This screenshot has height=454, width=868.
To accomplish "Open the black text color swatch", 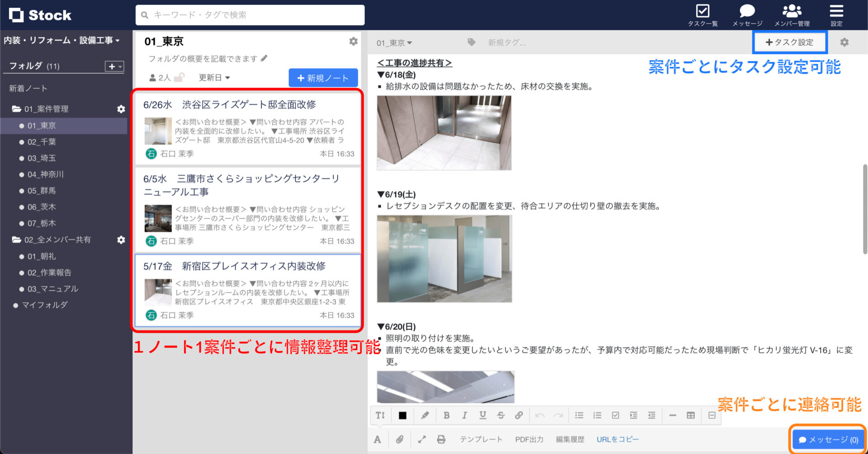I will coord(402,415).
